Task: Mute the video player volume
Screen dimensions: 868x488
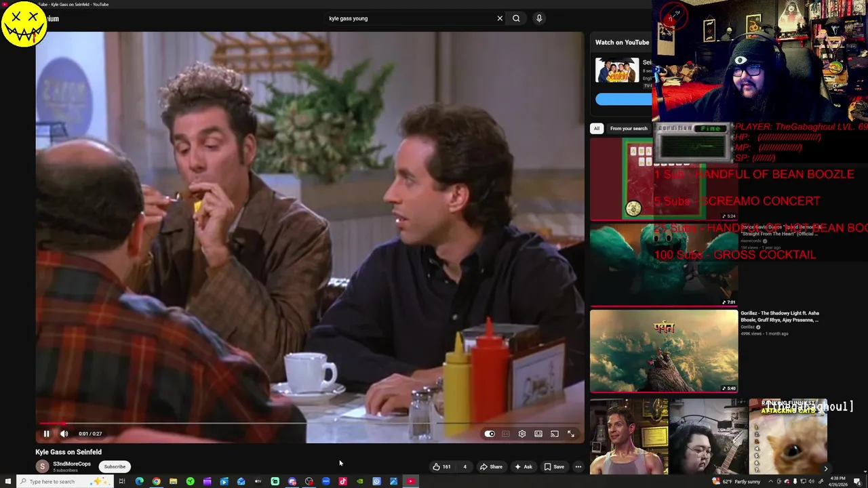Action: point(64,434)
